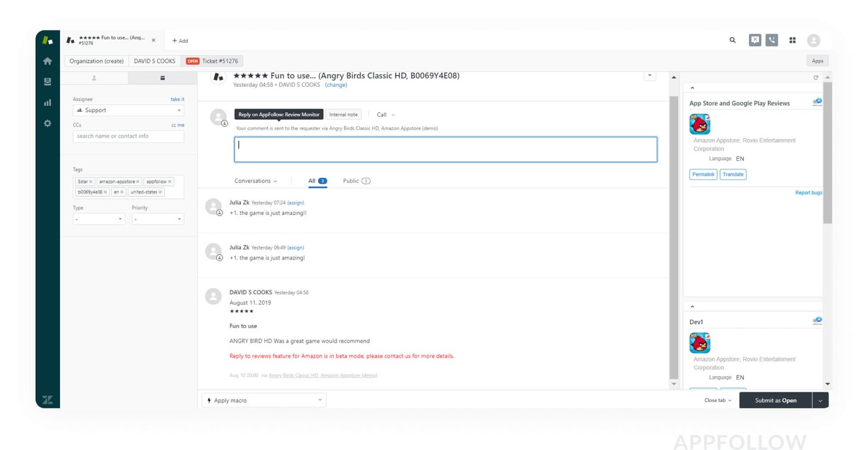Focus the CCs search input field
The width and height of the screenshot is (868, 450).
click(x=128, y=137)
